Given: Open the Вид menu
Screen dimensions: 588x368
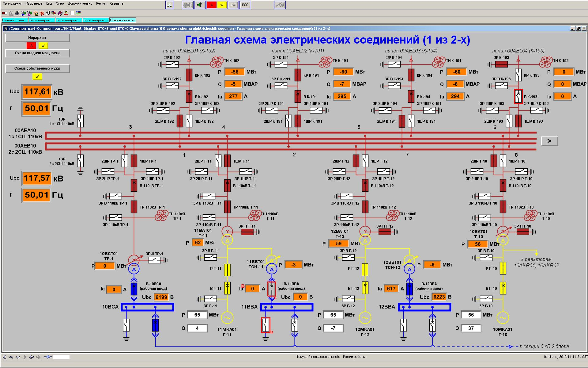Looking at the screenshot, I should coord(49,3).
